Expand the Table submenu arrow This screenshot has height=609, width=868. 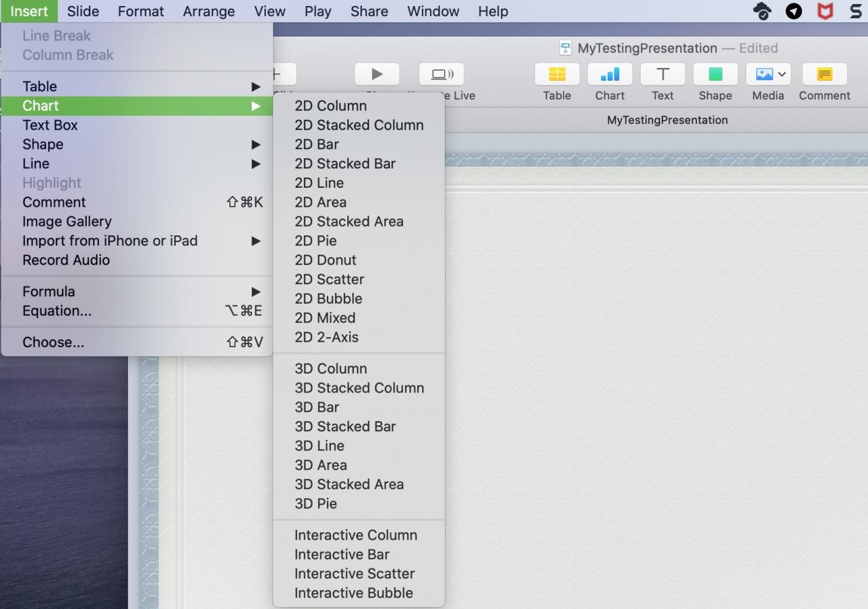(256, 86)
